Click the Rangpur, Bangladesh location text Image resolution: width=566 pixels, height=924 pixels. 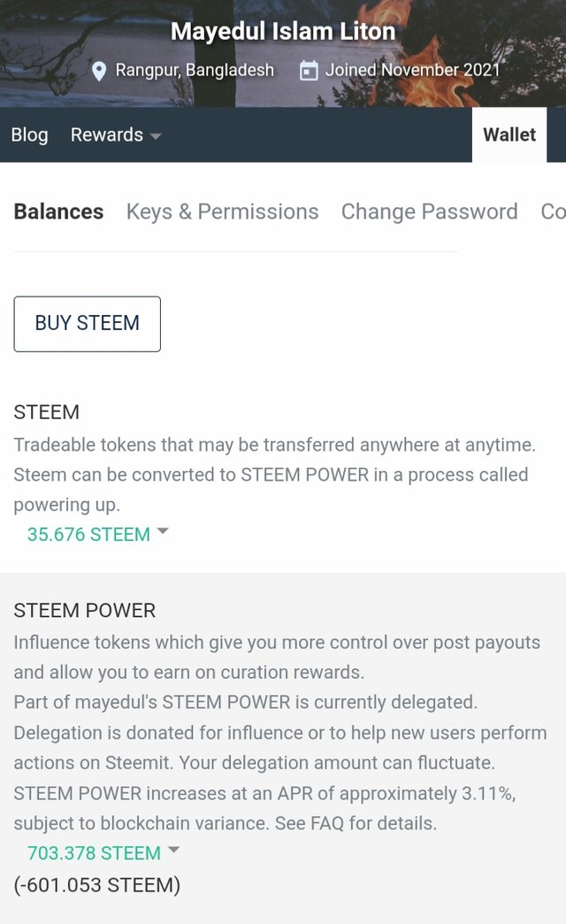pyautogui.click(x=195, y=70)
